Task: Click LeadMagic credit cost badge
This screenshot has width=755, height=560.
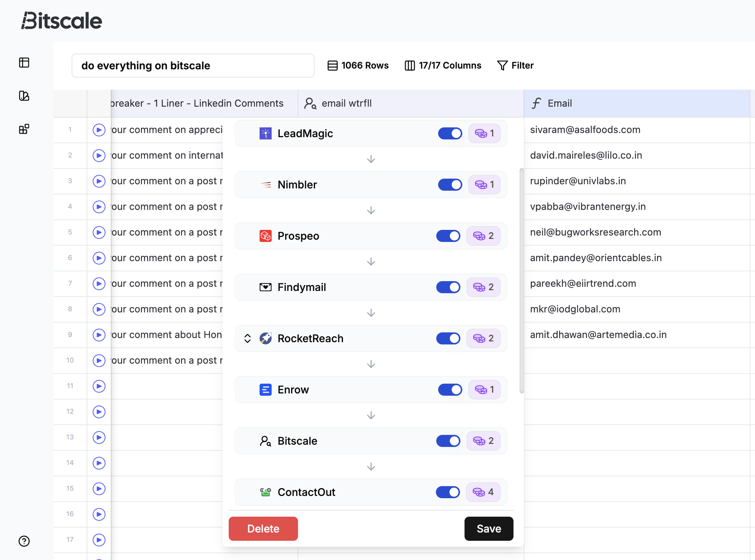Action: pyautogui.click(x=484, y=133)
